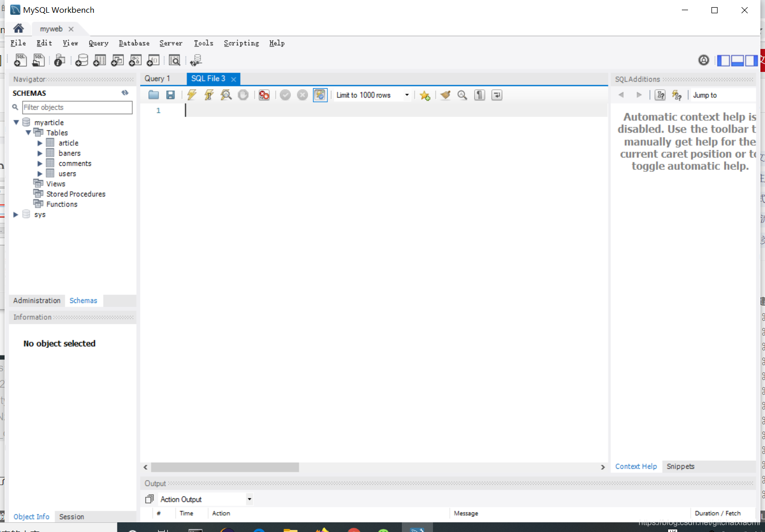Screen dimensions: 765x532
Task: Open the File menu
Action: [18, 43]
